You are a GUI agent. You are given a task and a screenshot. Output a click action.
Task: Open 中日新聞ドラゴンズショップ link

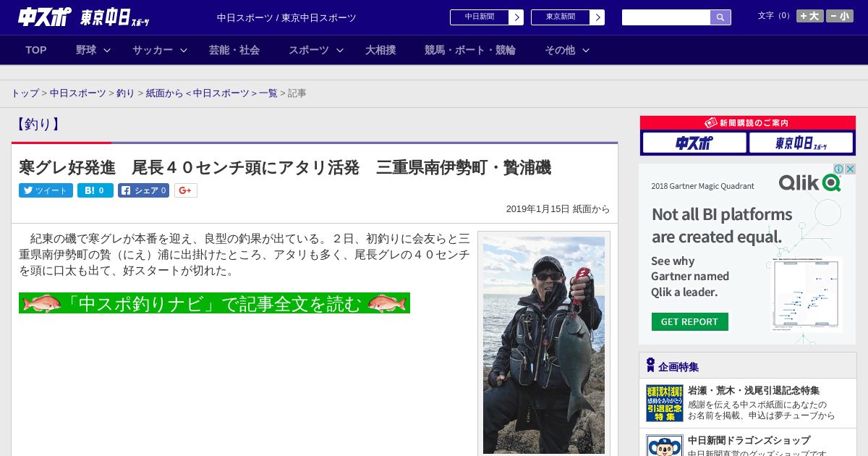pyautogui.click(x=749, y=440)
